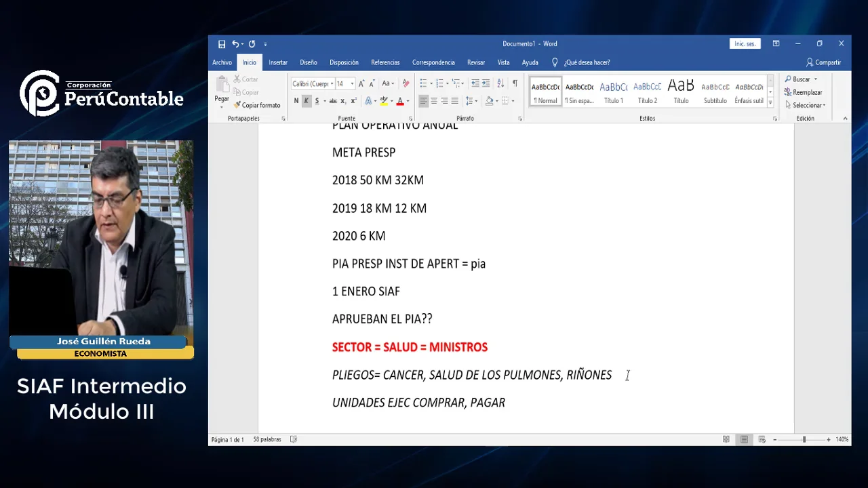Click the Reemplazar icon in Edición

click(804, 92)
